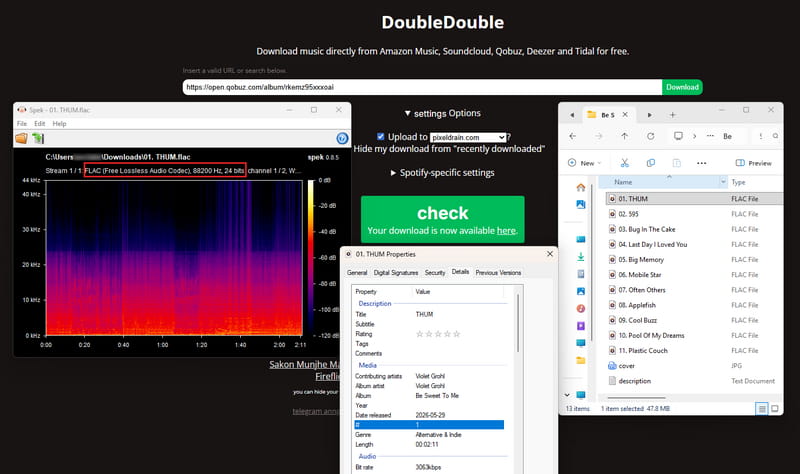Follow the 'here' download link
This screenshot has width=800, height=474.
point(506,231)
